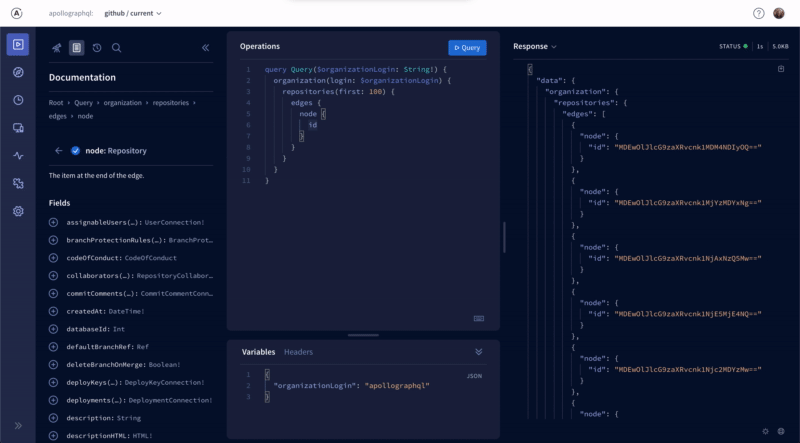This screenshot has width=800, height=443.
Task: Open the keyboard shortcuts icon in editor
Action: coord(479,318)
